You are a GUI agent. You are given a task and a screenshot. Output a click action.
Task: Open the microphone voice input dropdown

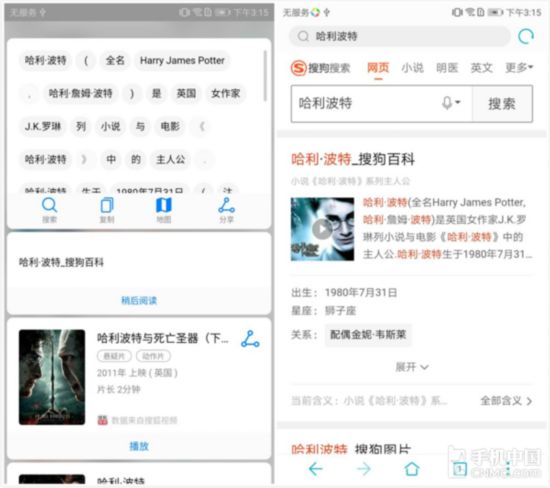(x=451, y=103)
